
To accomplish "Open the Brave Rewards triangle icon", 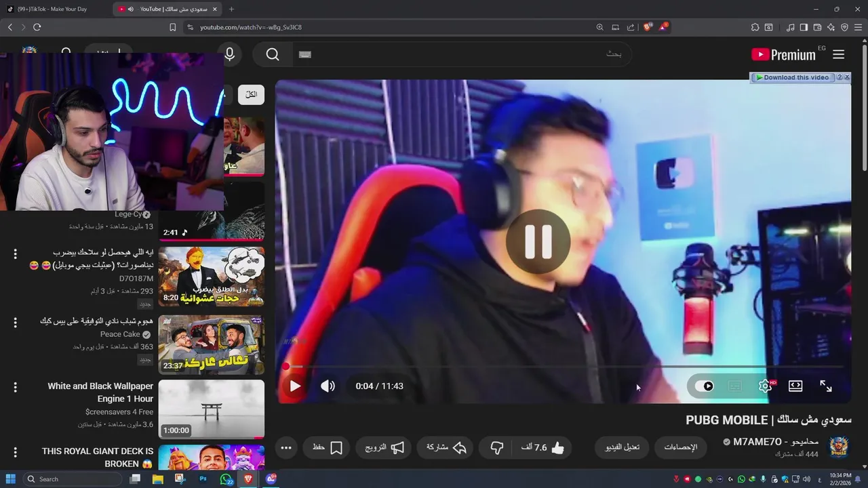I will 663,27.
